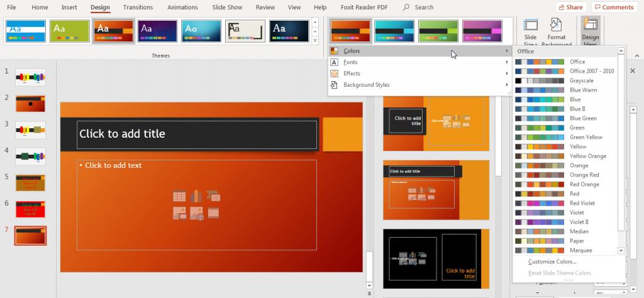Image resolution: width=644 pixels, height=298 pixels.
Task: Select slide 3 thumbnail
Action: click(31, 130)
